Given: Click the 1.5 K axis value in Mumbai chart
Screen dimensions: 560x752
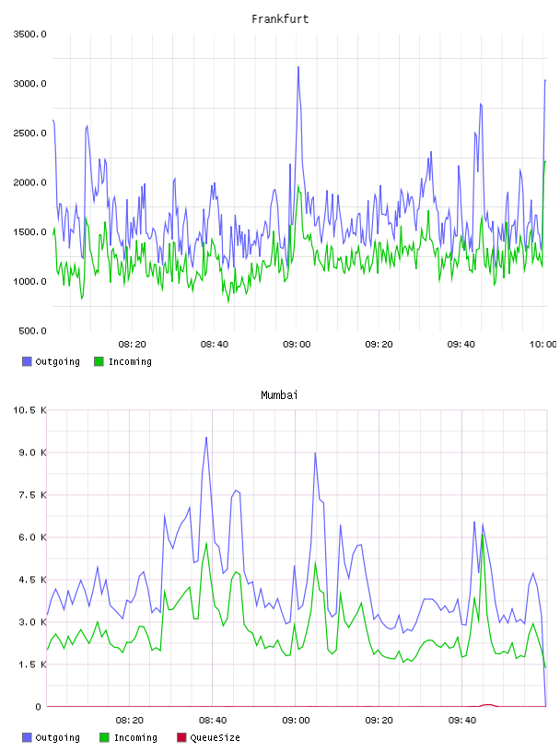Looking at the screenshot, I should point(32,664).
